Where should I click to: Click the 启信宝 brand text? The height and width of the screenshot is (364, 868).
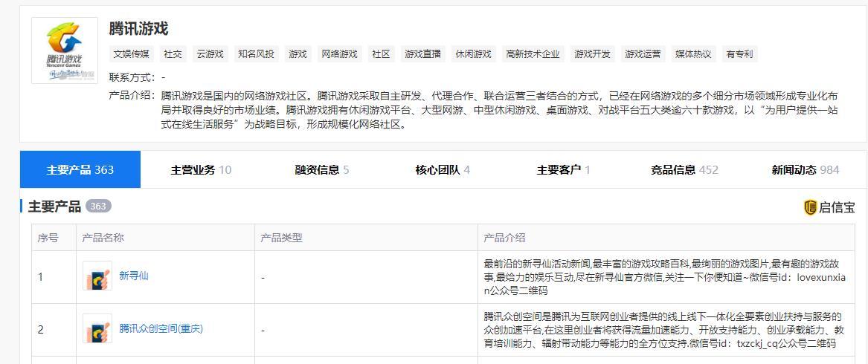coord(837,207)
